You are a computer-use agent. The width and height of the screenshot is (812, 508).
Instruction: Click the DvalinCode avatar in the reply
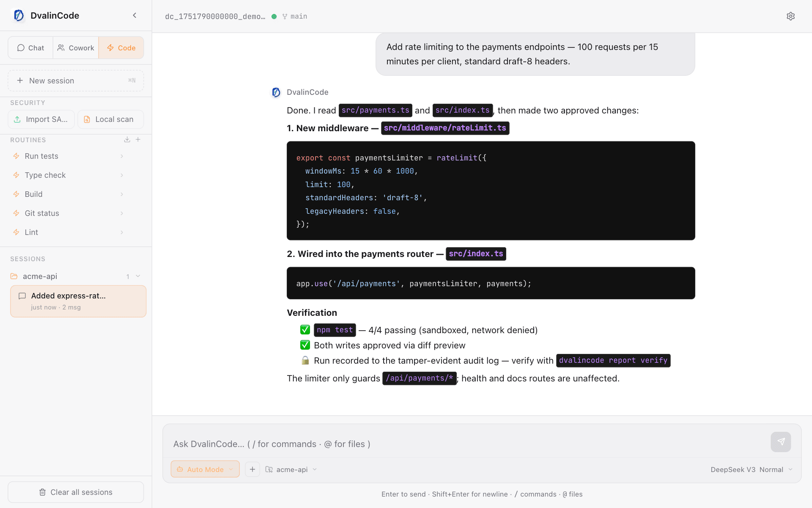pos(276,92)
